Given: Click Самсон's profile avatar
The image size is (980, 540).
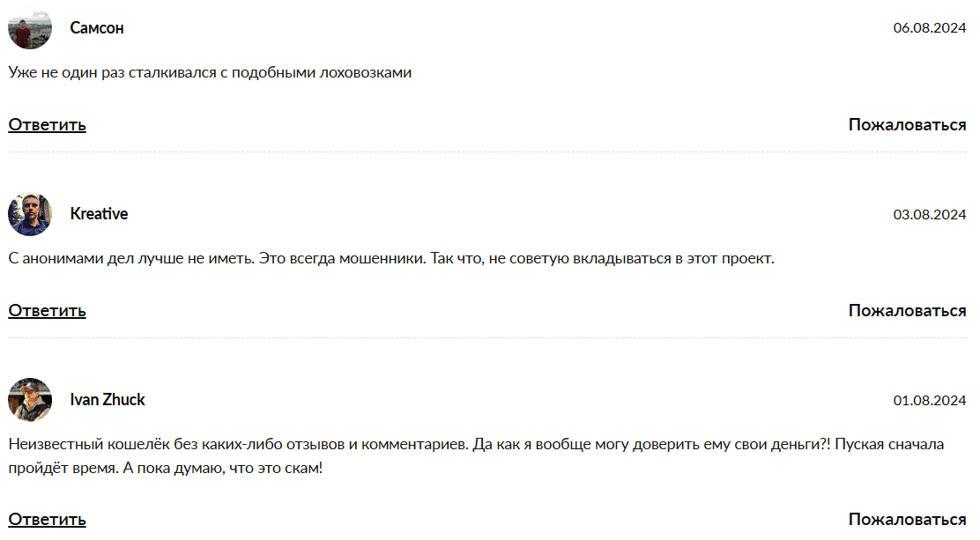Looking at the screenshot, I should point(30,28).
